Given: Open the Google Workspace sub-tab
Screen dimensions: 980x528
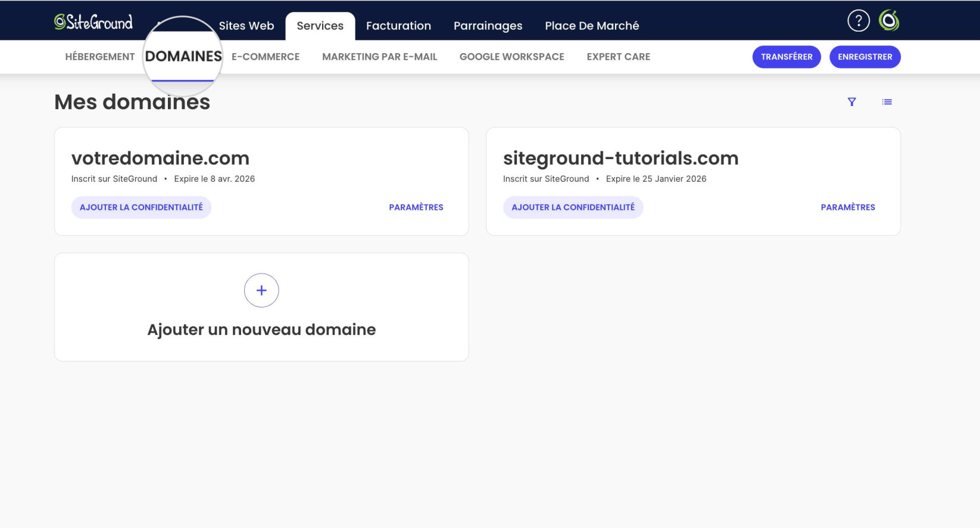Looking at the screenshot, I should (511, 57).
